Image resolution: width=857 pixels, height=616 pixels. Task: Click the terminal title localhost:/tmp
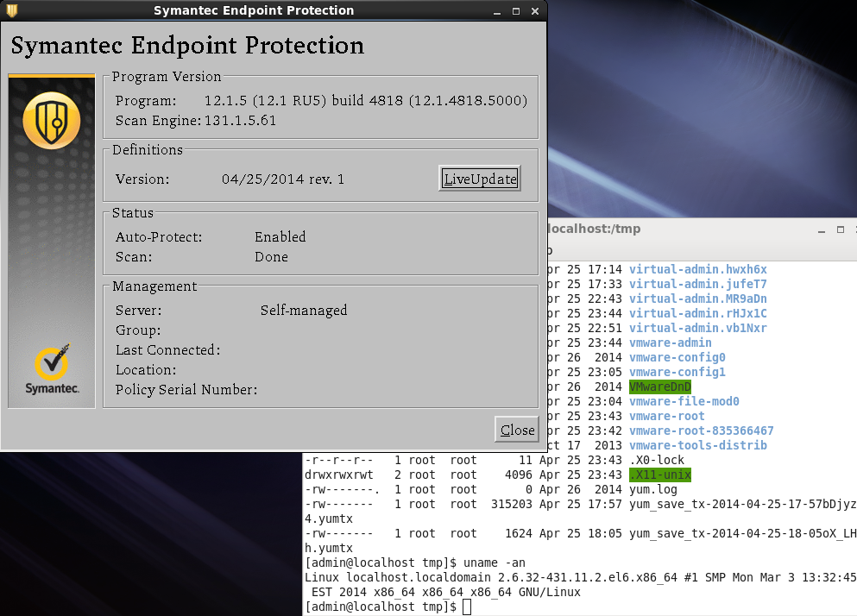click(x=594, y=229)
